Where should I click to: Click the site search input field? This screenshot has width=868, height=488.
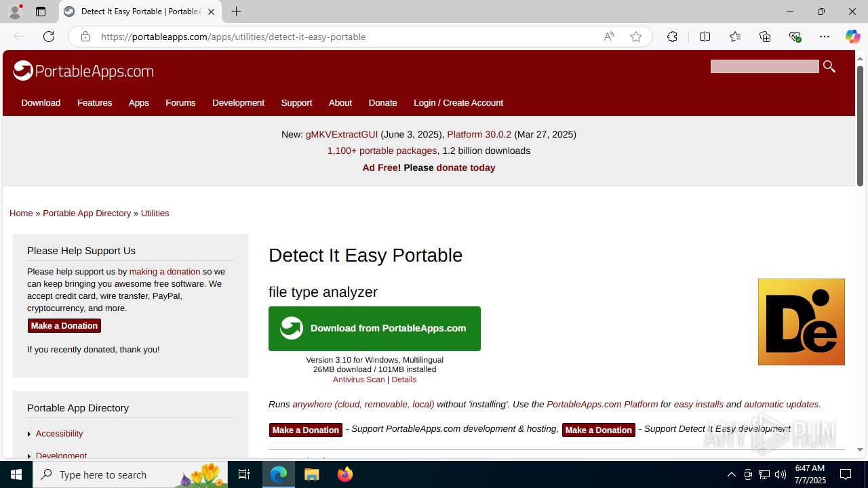tap(764, 66)
